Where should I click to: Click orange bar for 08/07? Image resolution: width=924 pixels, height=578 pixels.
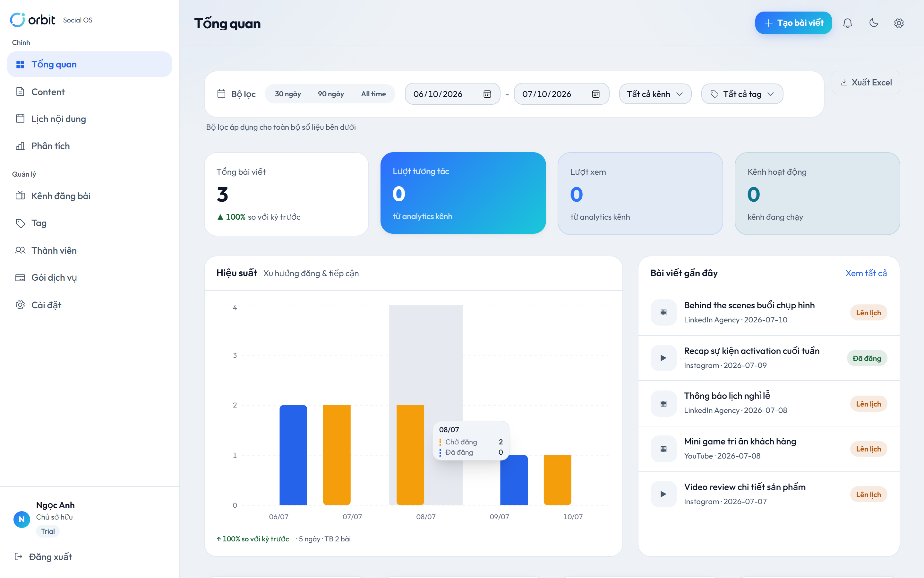click(x=410, y=455)
